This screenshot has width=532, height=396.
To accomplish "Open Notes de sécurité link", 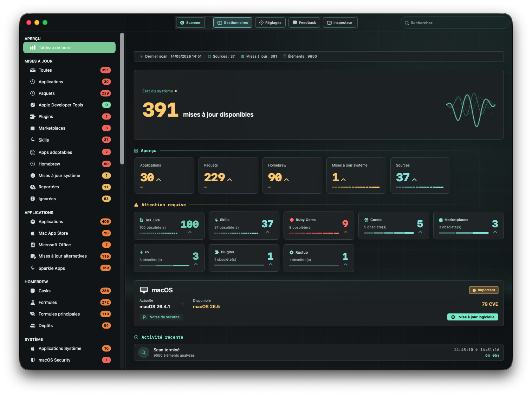I will pyautogui.click(x=161, y=317).
